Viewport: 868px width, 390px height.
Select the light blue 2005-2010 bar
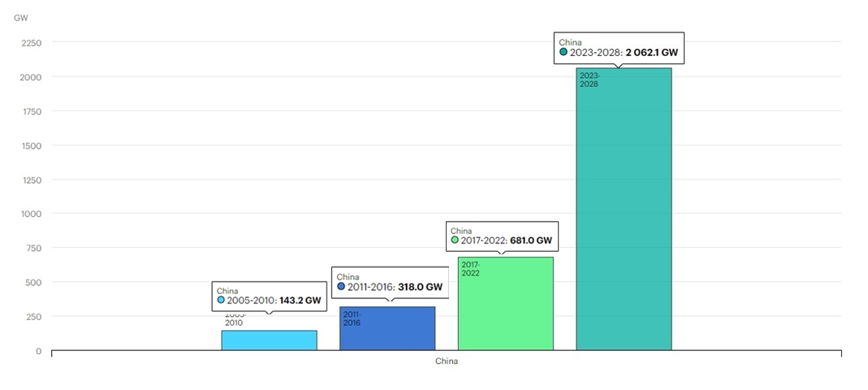click(x=269, y=340)
